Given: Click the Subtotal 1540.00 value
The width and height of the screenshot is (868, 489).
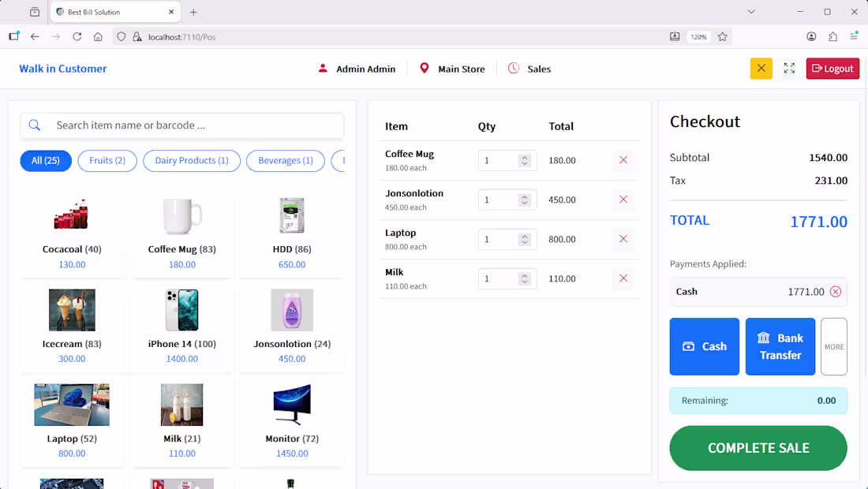Looking at the screenshot, I should point(828,158).
